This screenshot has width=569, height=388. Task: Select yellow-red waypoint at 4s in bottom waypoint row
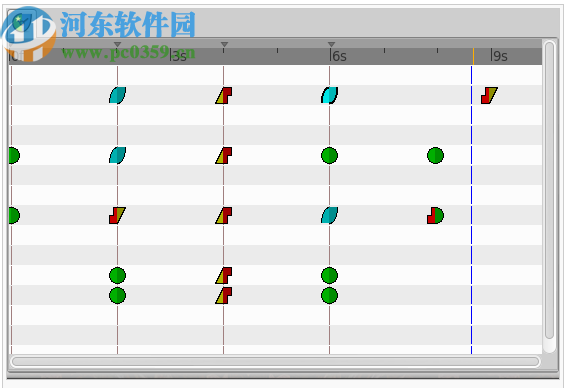[x=224, y=295]
